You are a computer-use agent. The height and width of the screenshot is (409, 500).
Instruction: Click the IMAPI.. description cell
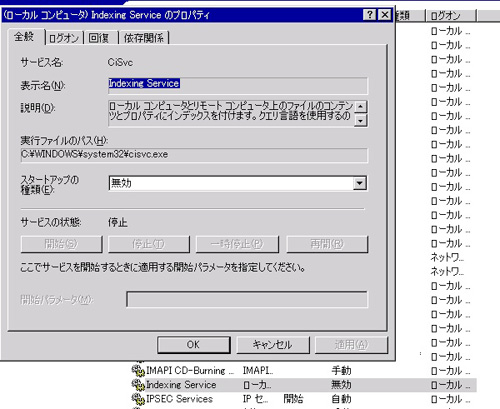pyautogui.click(x=258, y=370)
